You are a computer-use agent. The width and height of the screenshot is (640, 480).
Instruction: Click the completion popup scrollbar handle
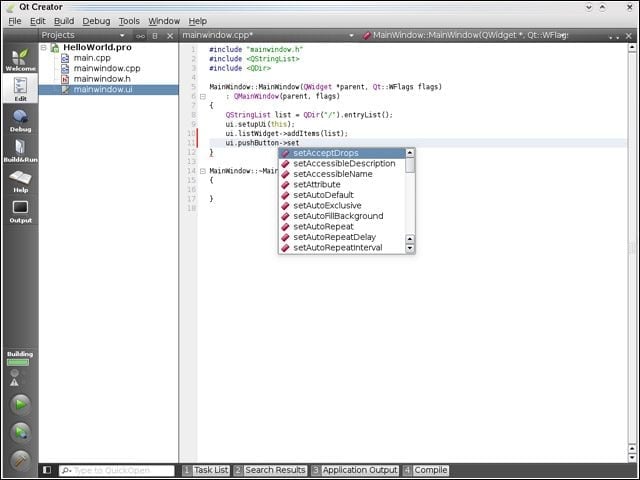point(410,165)
